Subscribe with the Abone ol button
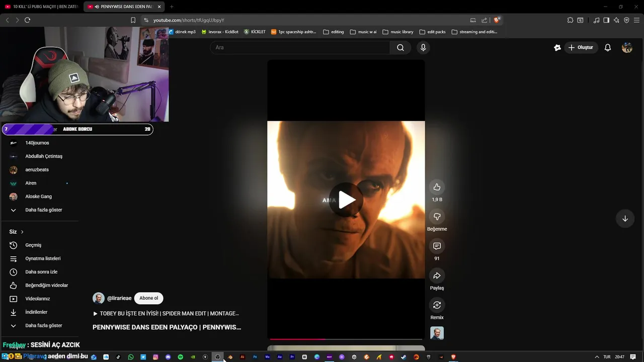Image resolution: width=644 pixels, height=362 pixels. [x=149, y=298]
